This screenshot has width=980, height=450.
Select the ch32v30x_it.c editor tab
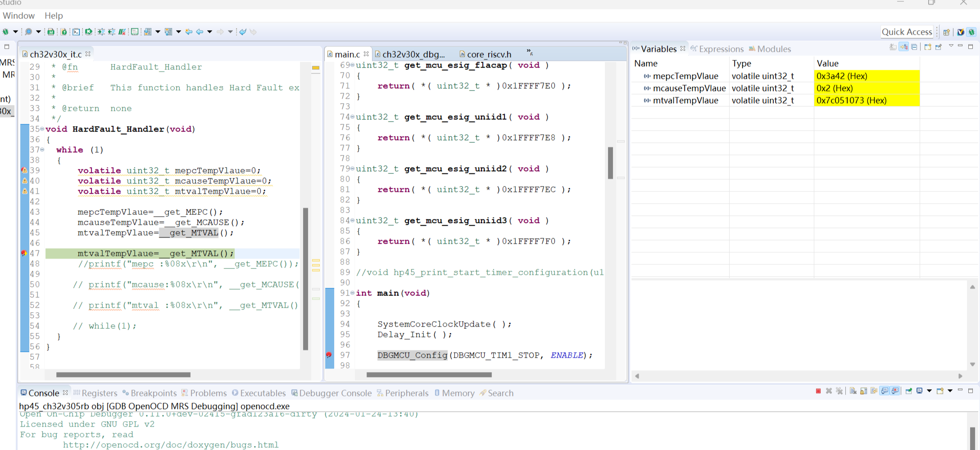[56, 54]
